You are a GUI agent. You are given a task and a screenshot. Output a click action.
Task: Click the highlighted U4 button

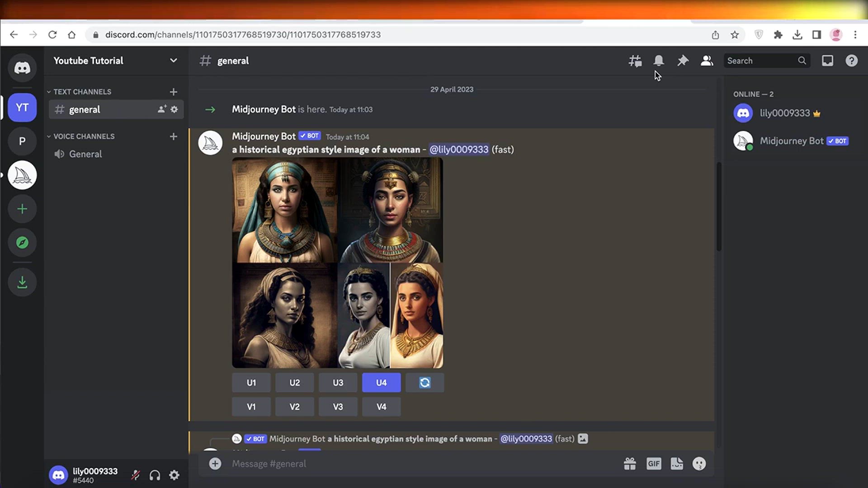click(382, 383)
